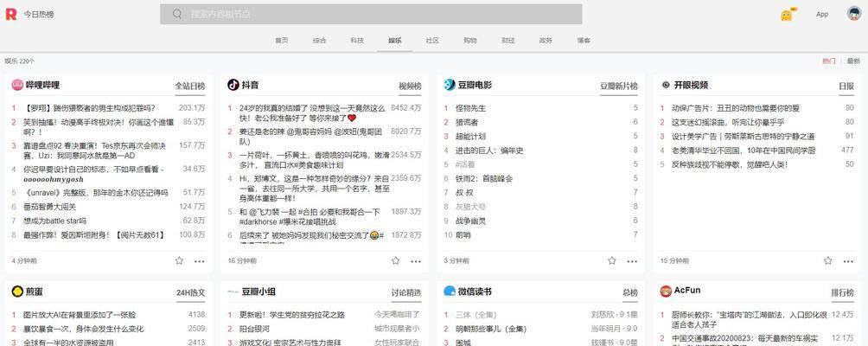868x346 pixels.
Task: Click the 微信读书 blue logo icon
Action: pos(450,292)
